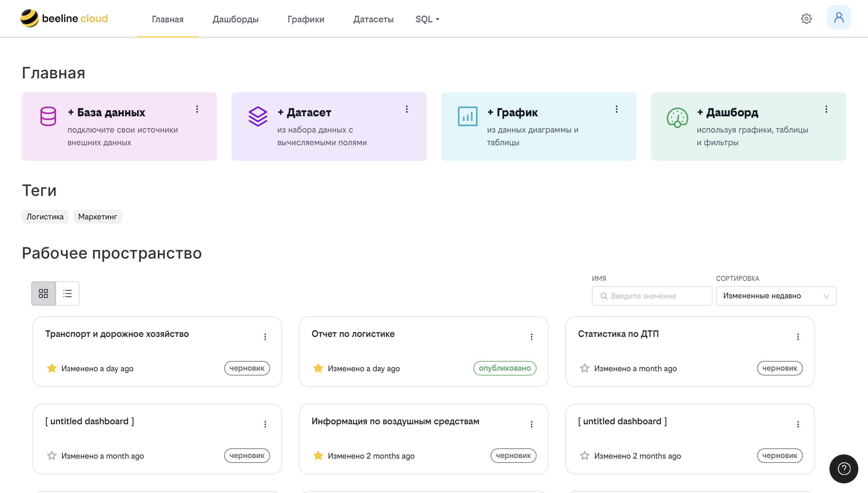Viewport: 868px width, 493px height.
Task: Click the Рабочее пространство heading
Action: point(112,253)
